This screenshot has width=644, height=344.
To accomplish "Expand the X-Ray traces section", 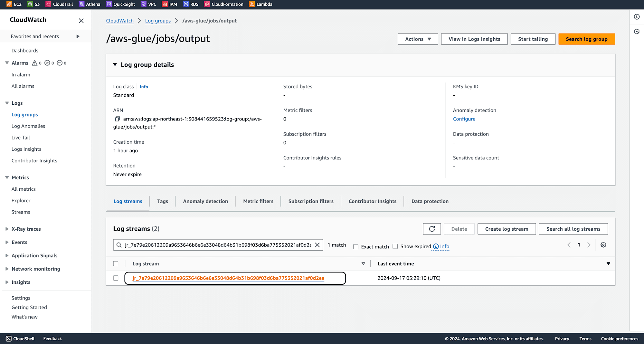I will pos(7,229).
